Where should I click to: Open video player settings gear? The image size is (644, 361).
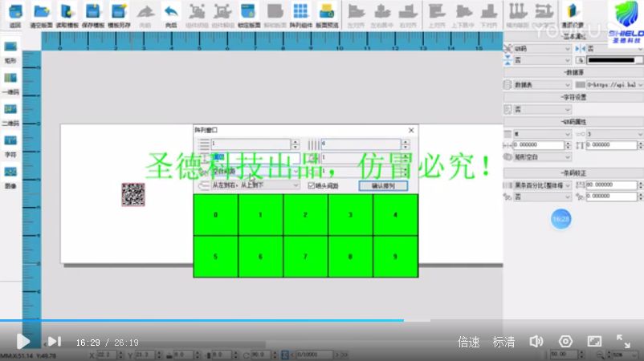tap(565, 341)
